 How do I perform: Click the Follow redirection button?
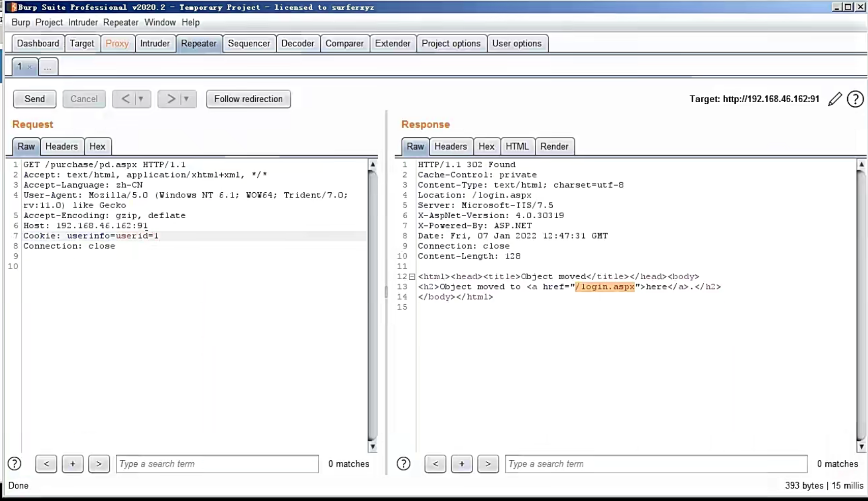(249, 99)
